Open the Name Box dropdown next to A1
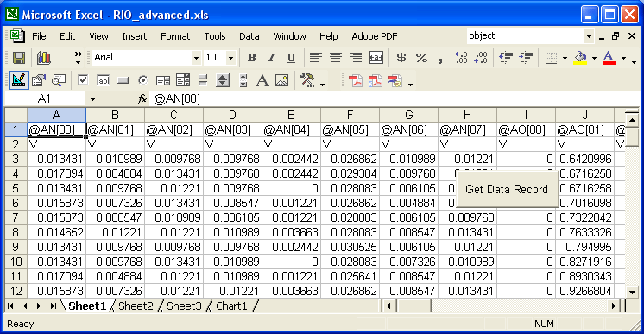 tap(92, 99)
